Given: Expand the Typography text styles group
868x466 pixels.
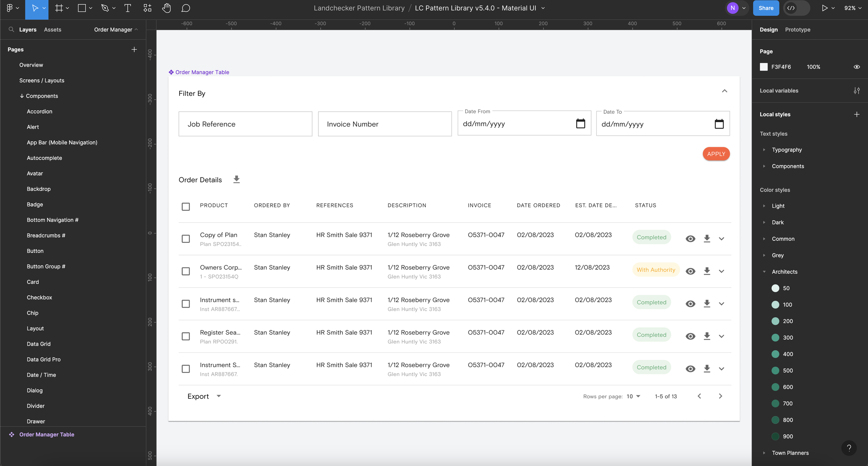Looking at the screenshot, I should 765,150.
